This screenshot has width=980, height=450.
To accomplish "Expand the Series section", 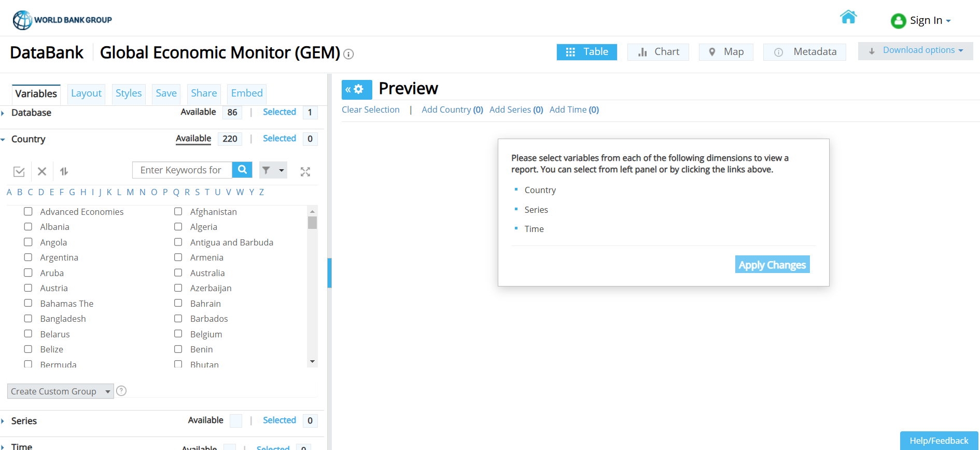I will tap(24, 421).
